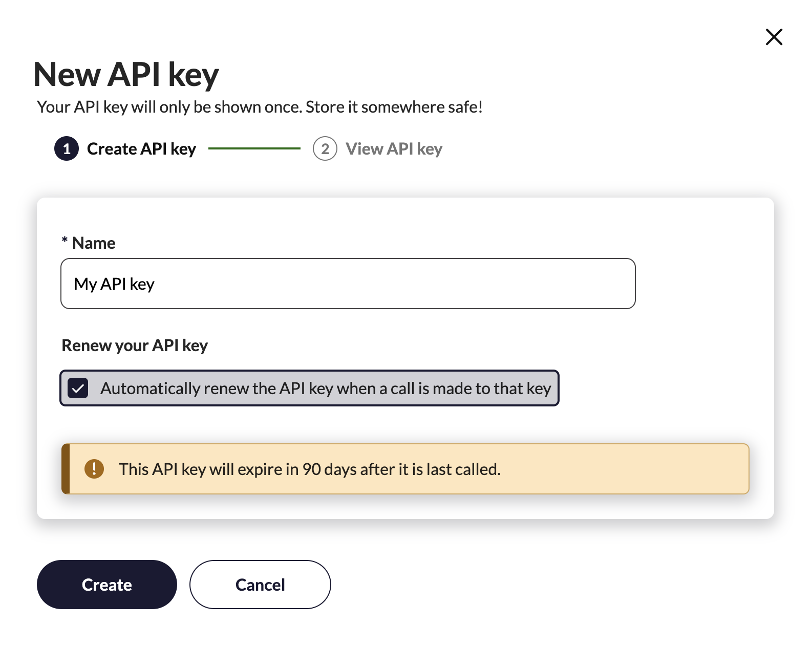Screen dimensions: 812x647
Task: Go to the 'View API key' step
Action: tap(394, 149)
